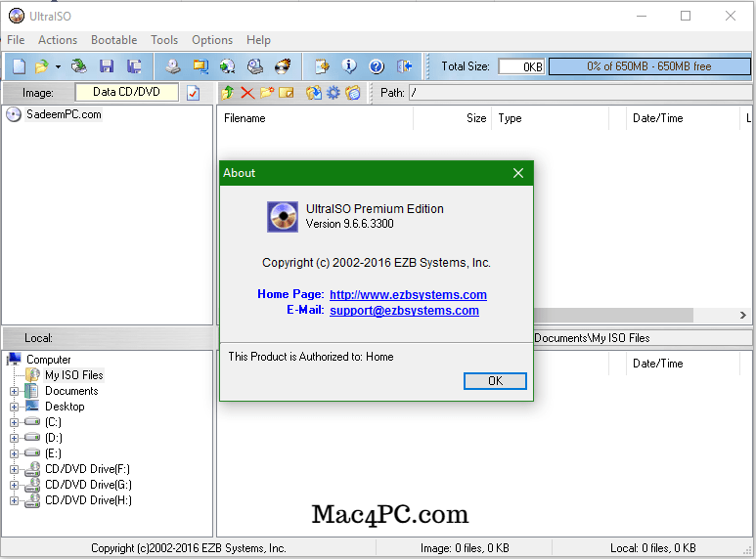756x559 pixels.
Task: Click the Burn CD/DVD image icon
Action: [283, 66]
